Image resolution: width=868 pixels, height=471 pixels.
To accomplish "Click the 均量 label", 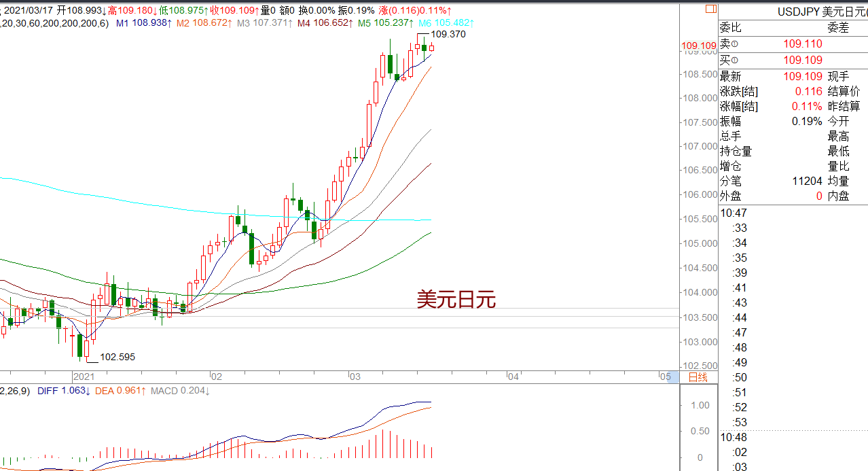I will pos(838,181).
